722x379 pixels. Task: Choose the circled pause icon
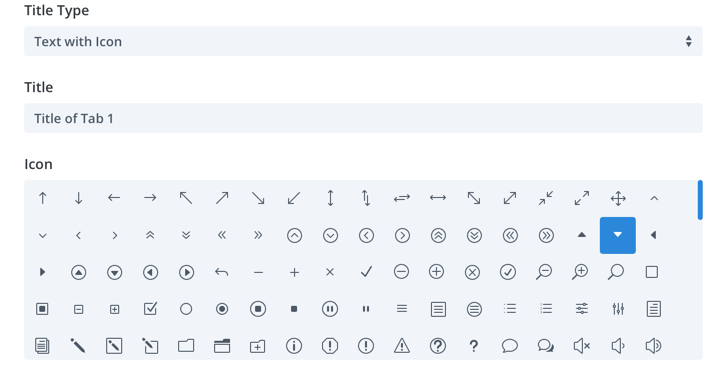330,309
